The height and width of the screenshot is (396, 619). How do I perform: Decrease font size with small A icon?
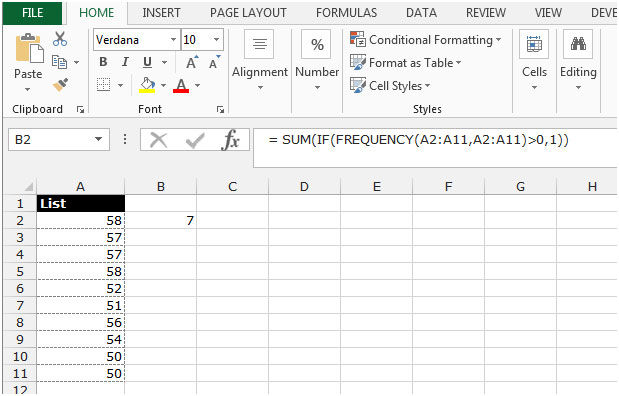point(214,62)
